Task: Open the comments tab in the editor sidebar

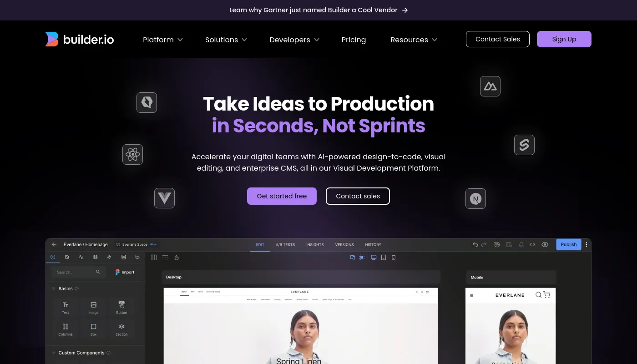Action: click(x=138, y=257)
